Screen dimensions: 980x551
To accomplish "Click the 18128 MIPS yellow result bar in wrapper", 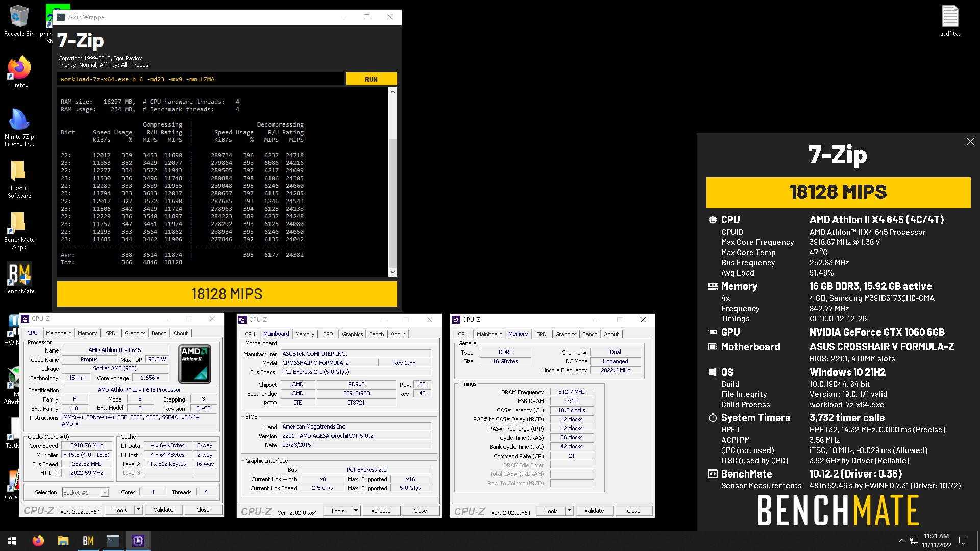I will pyautogui.click(x=227, y=294).
